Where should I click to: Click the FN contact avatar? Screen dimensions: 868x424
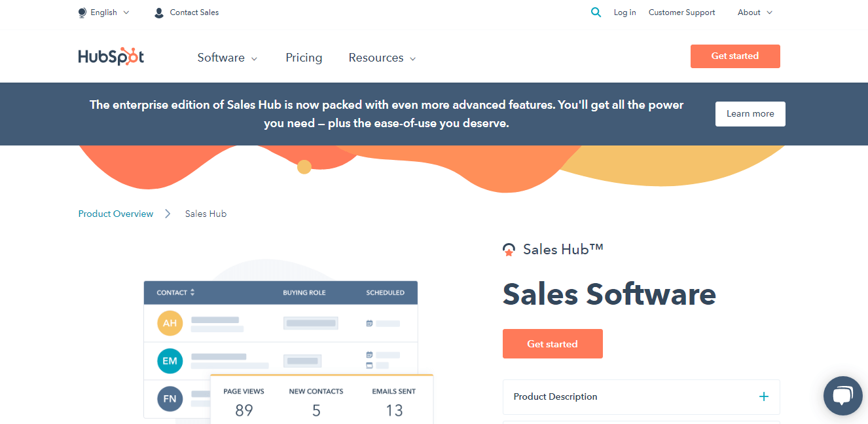pyautogui.click(x=170, y=398)
